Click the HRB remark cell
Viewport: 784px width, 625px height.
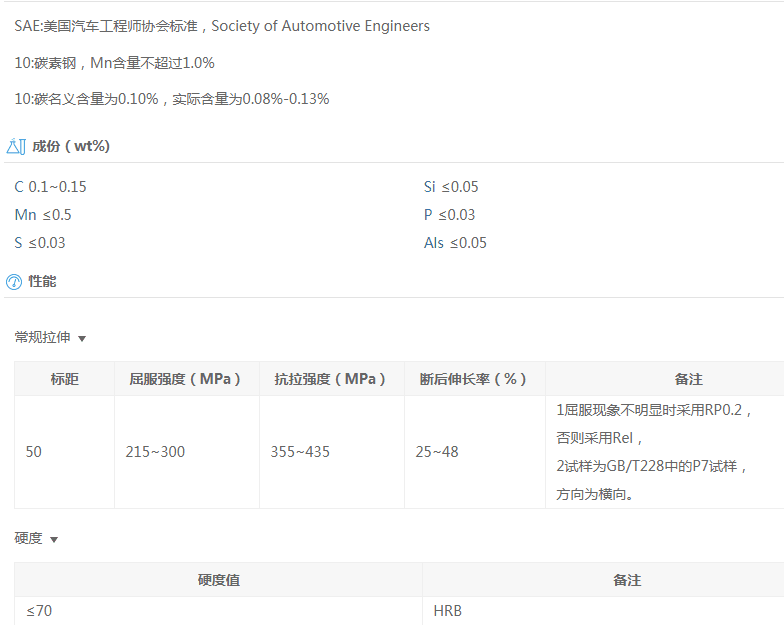448,610
